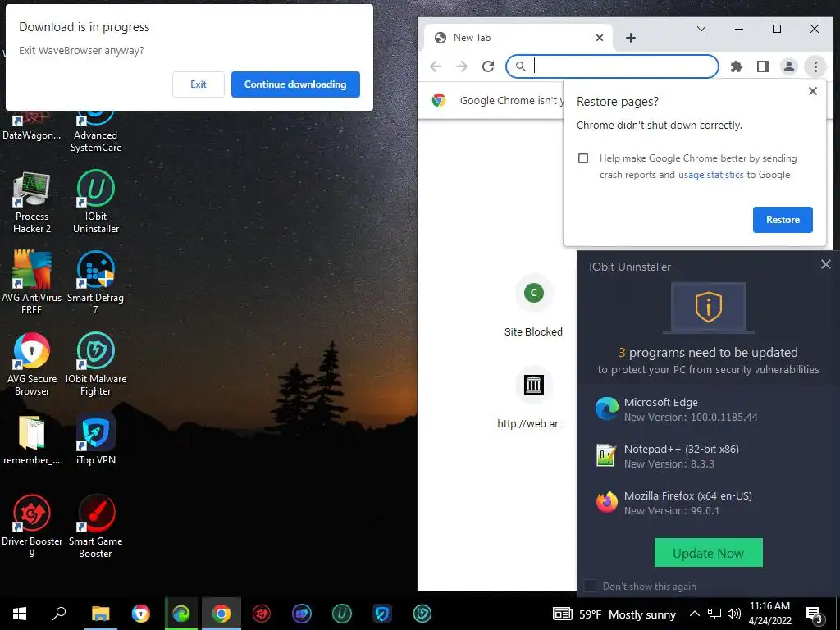This screenshot has width=840, height=630.
Task: Launch AVG Secure Browser desktop icon
Action: [x=32, y=364]
